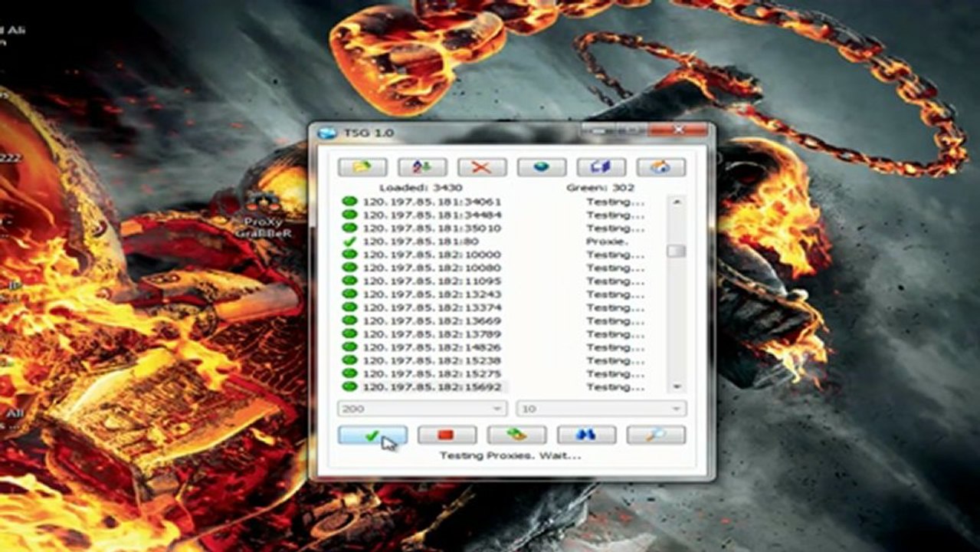Screen dimensions: 980x552
Task: Select proxy 120.197.85.182:13669
Action: click(432, 321)
